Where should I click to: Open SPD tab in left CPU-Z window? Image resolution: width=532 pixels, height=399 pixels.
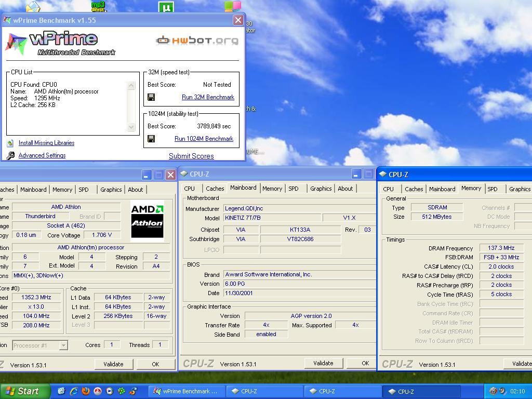click(x=84, y=190)
